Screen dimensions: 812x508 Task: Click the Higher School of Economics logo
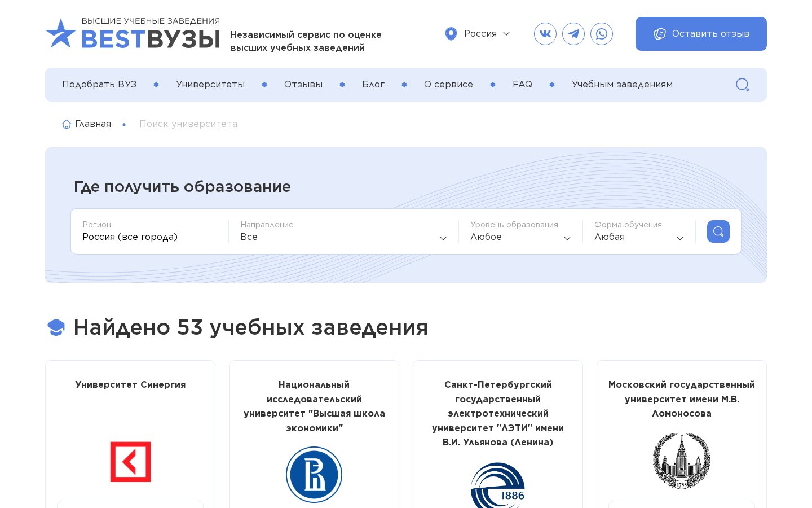(314, 475)
